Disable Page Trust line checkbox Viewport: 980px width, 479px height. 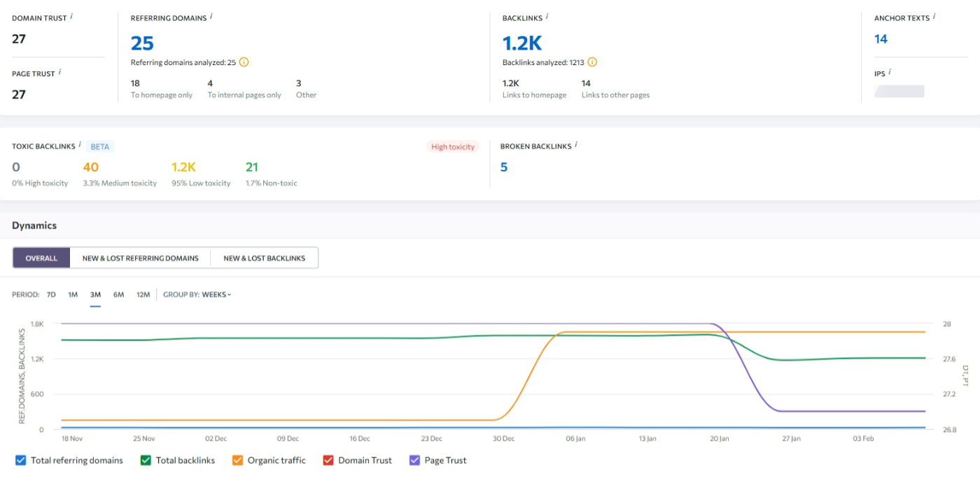[414, 460]
